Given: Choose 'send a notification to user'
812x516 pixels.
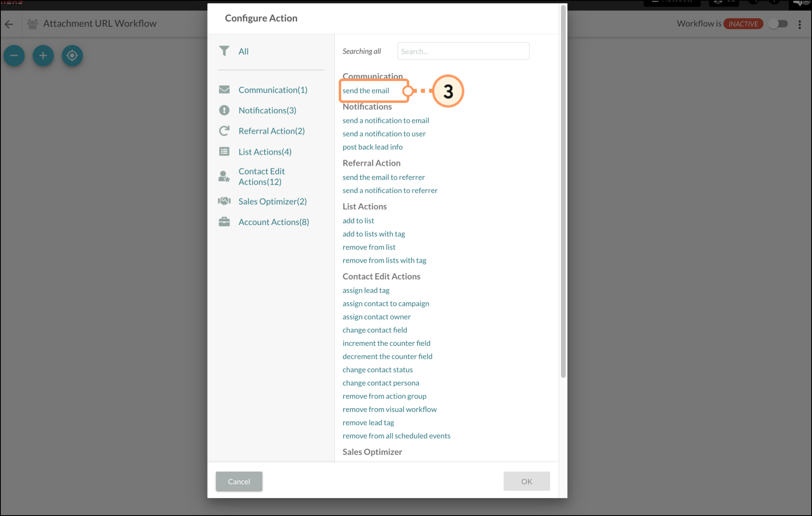Looking at the screenshot, I should point(384,134).
